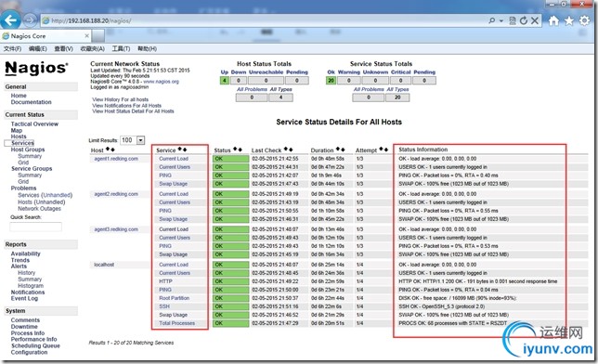This screenshot has width=598, height=364.
Task: Open agent1.redking.com host link
Action: (116, 159)
